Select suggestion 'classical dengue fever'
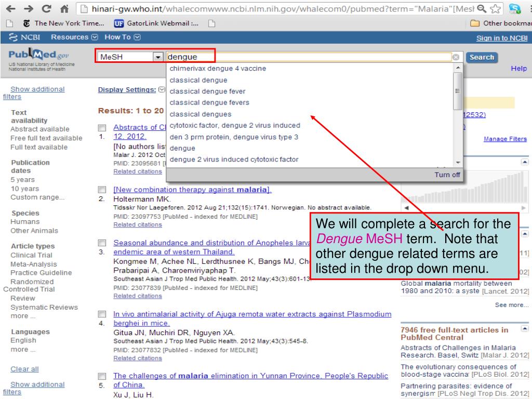This screenshot has height=399, width=532. pos(207,91)
